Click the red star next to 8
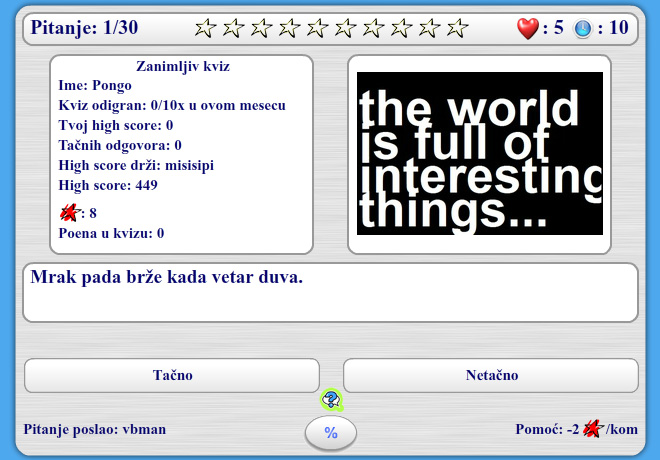This screenshot has height=460, width=660. 70,213
